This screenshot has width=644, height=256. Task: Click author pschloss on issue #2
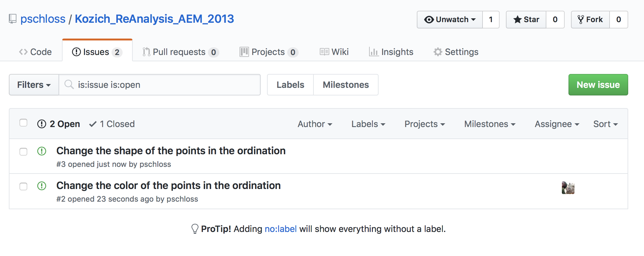182,199
